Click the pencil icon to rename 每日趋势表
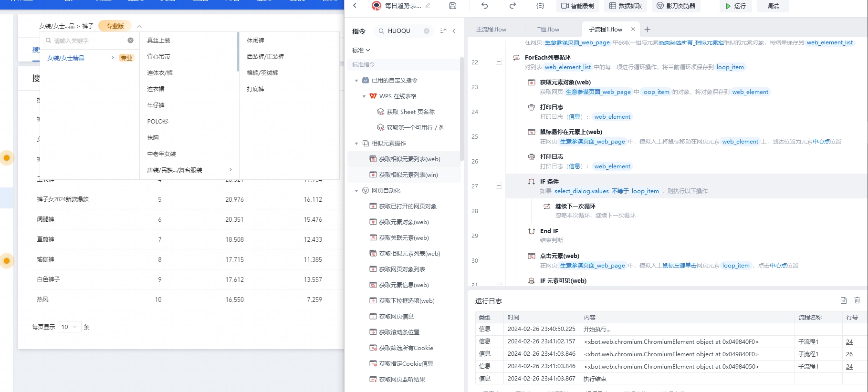 [x=428, y=6]
